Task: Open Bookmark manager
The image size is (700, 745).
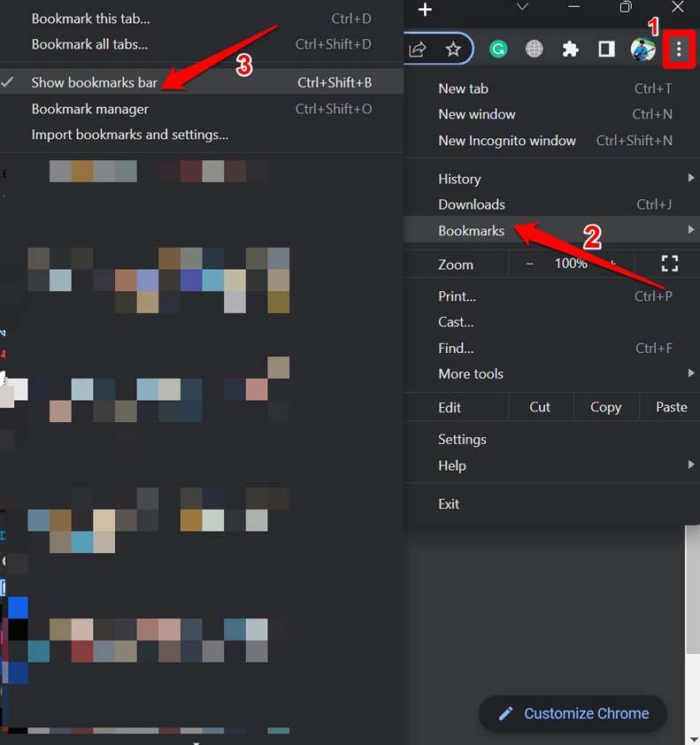Action: pyautogui.click(x=90, y=109)
